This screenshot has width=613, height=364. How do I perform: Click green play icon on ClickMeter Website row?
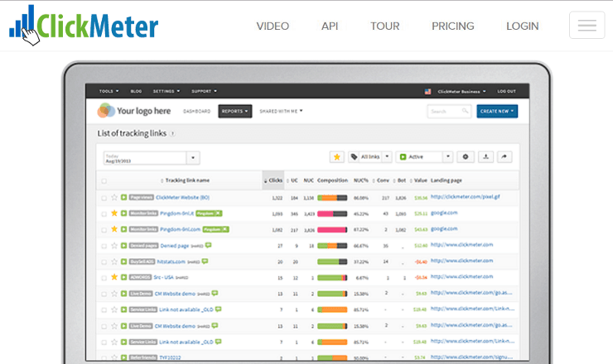click(x=123, y=197)
